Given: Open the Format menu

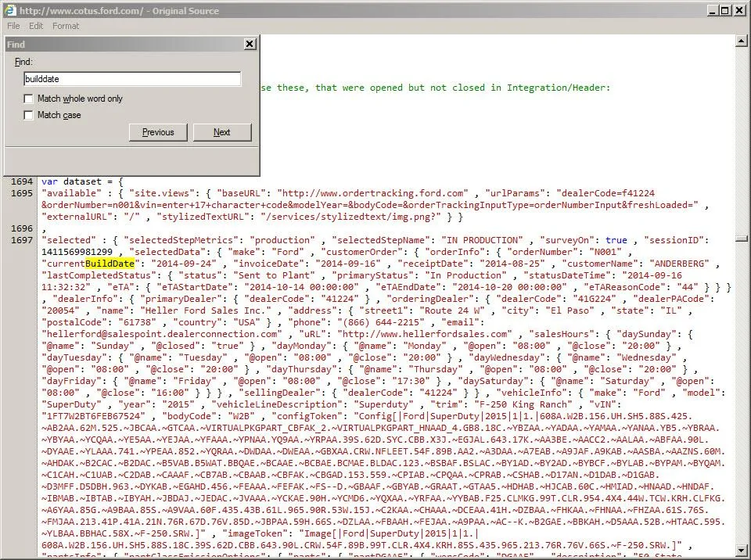Looking at the screenshot, I should tap(66, 26).
